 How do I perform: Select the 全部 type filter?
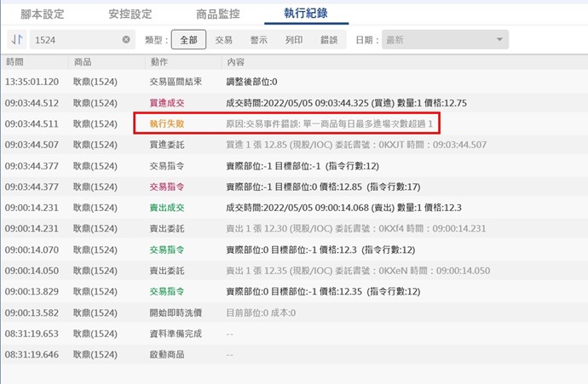[188, 40]
